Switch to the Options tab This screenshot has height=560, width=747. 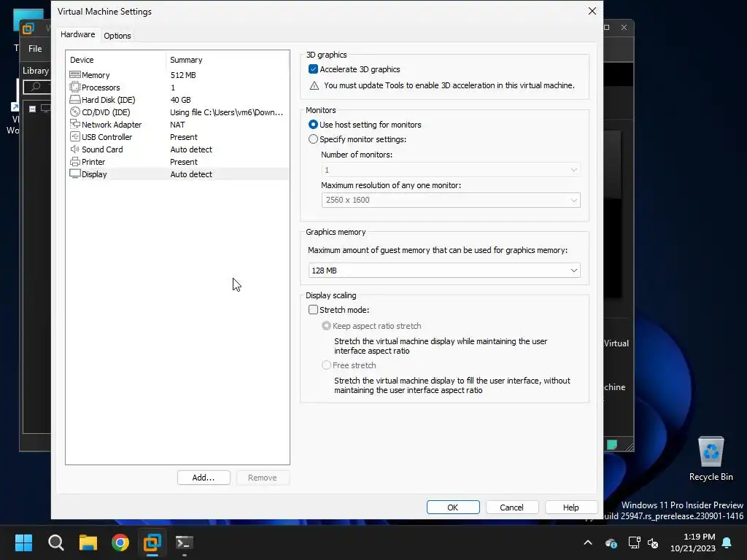tap(117, 36)
